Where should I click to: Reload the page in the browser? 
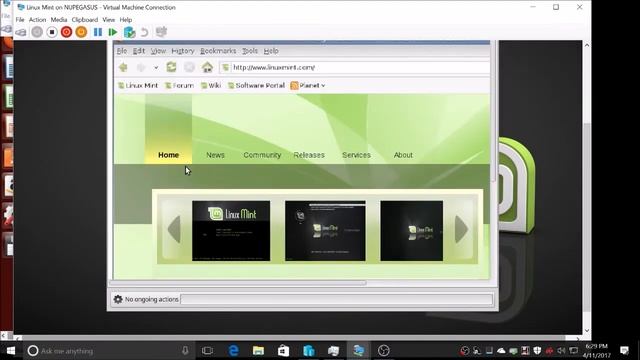(x=171, y=67)
